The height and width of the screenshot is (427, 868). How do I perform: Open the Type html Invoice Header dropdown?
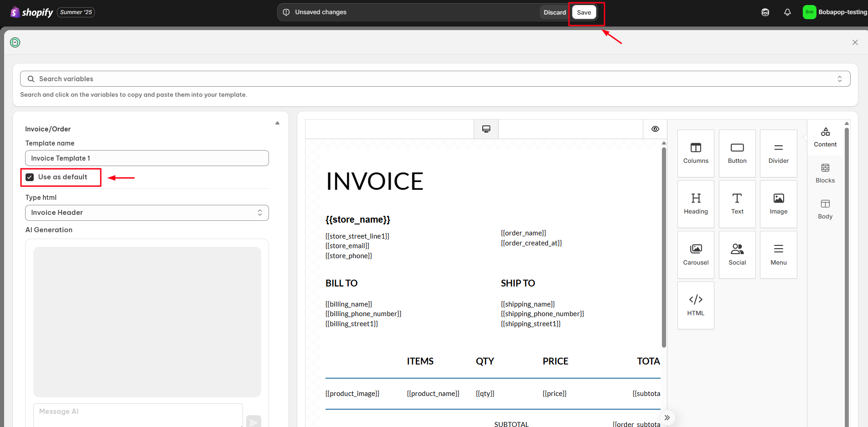point(147,213)
